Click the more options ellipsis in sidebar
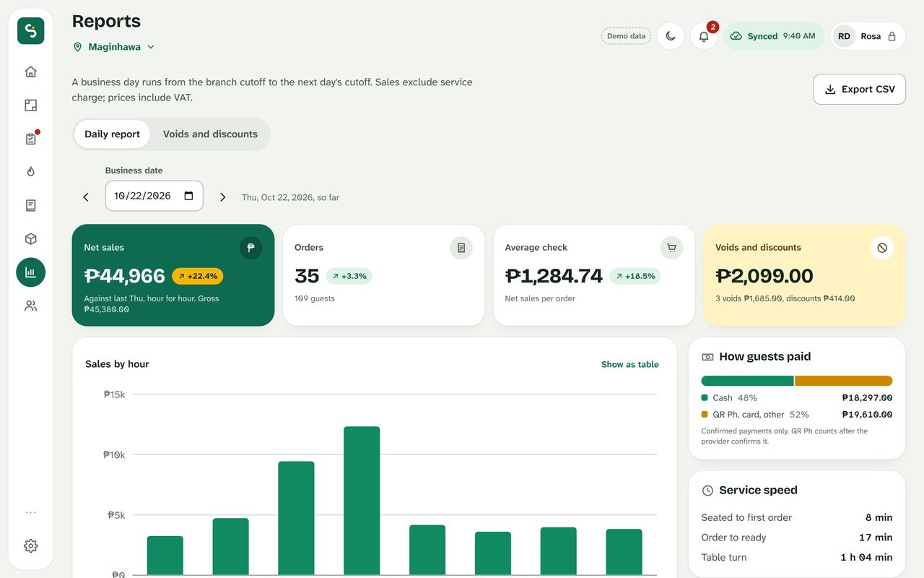The image size is (924, 578). (30, 512)
